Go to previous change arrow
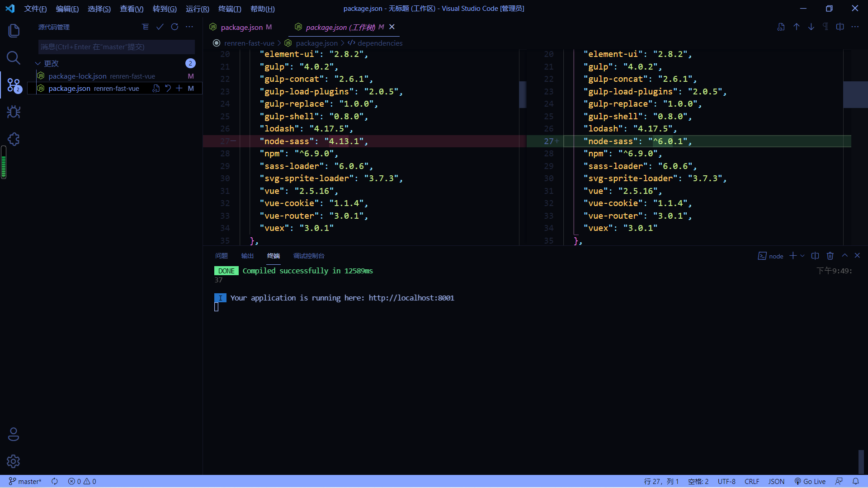Image resolution: width=868 pixels, height=488 pixels. [x=797, y=27]
